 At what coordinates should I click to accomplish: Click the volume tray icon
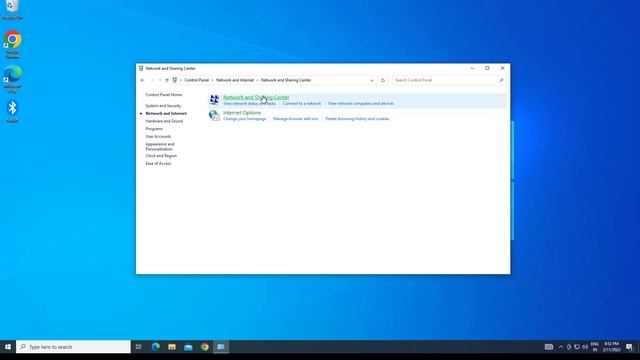click(585, 347)
